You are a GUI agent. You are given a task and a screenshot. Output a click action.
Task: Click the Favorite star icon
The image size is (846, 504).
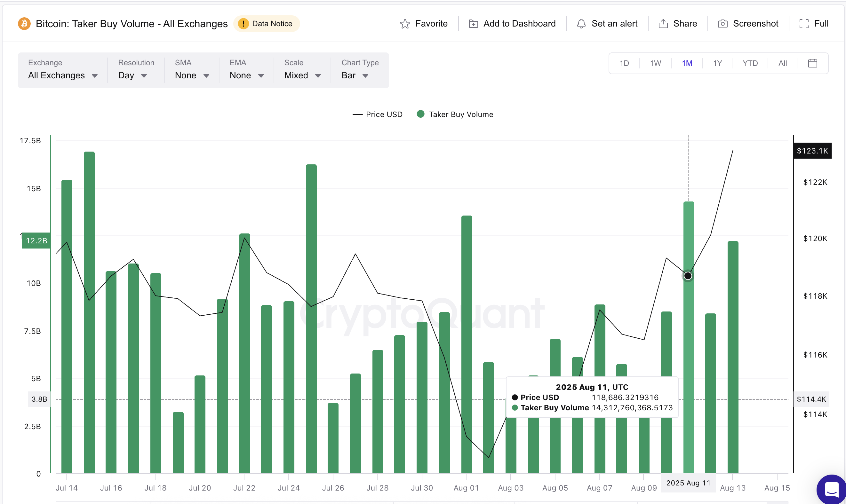tap(405, 23)
